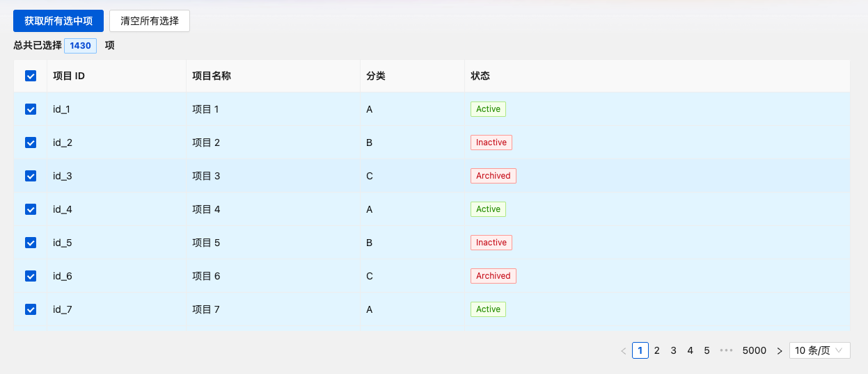Toggle the select-all checkbox in the table header
This screenshot has width=868, height=374.
pos(31,76)
